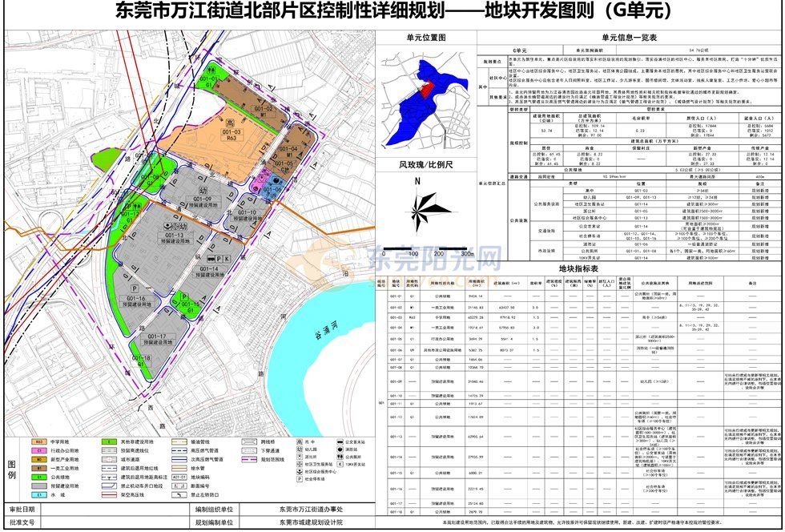Click the G01-17 预留建设用地 plot label
This screenshot has width=785, height=532.
click(159, 339)
